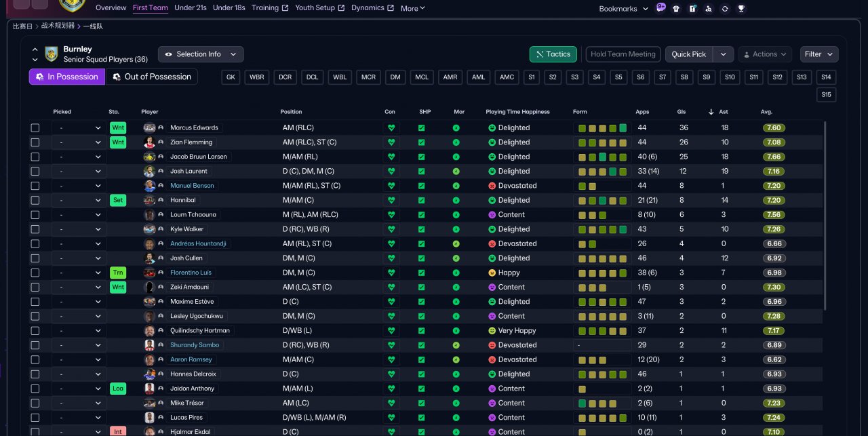Click the Quick Pick button
This screenshot has width=868, height=436.
tap(689, 54)
